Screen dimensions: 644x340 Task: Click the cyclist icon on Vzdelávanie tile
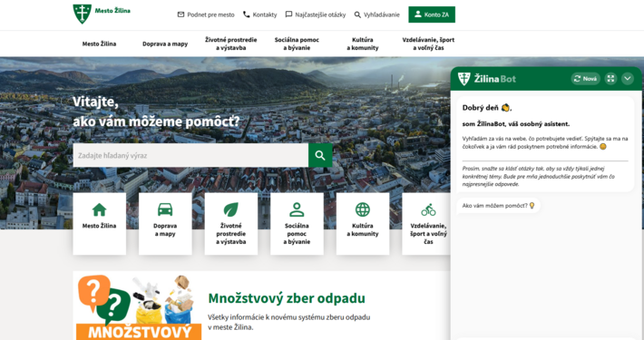click(x=428, y=209)
